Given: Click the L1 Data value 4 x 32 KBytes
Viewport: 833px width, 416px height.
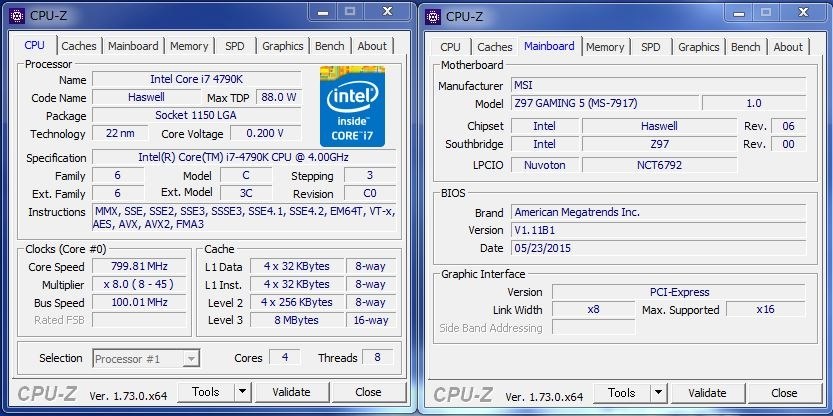Looking at the screenshot, I should [297, 266].
